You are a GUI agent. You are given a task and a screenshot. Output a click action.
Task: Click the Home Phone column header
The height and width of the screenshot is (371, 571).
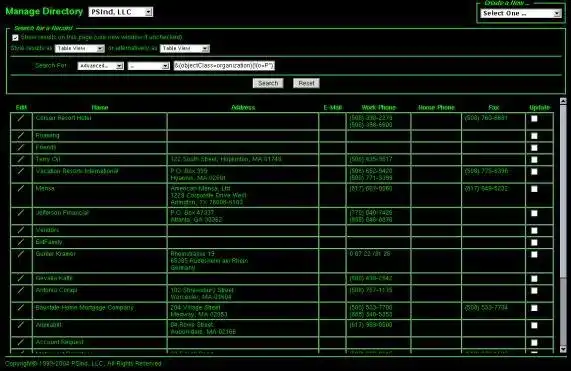coord(436,107)
